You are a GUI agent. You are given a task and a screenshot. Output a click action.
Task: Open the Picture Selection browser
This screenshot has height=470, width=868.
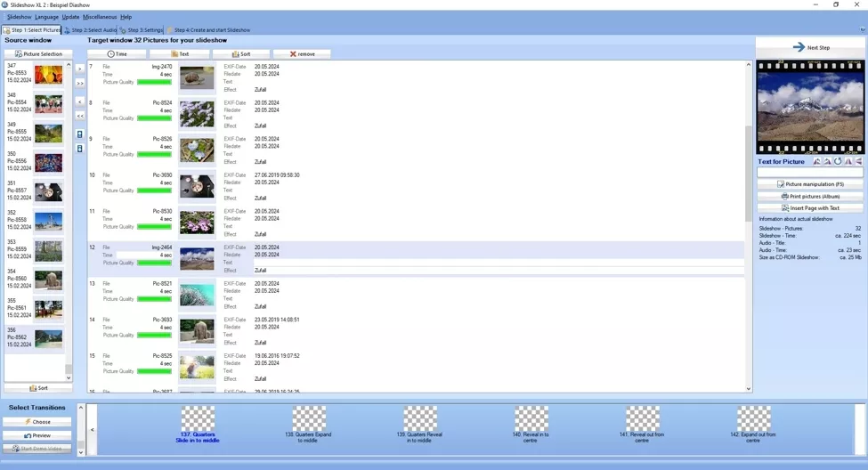tap(38, 54)
